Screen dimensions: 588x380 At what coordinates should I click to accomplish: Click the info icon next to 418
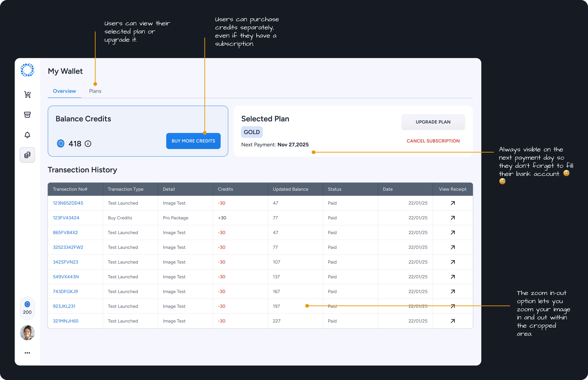[x=88, y=144]
